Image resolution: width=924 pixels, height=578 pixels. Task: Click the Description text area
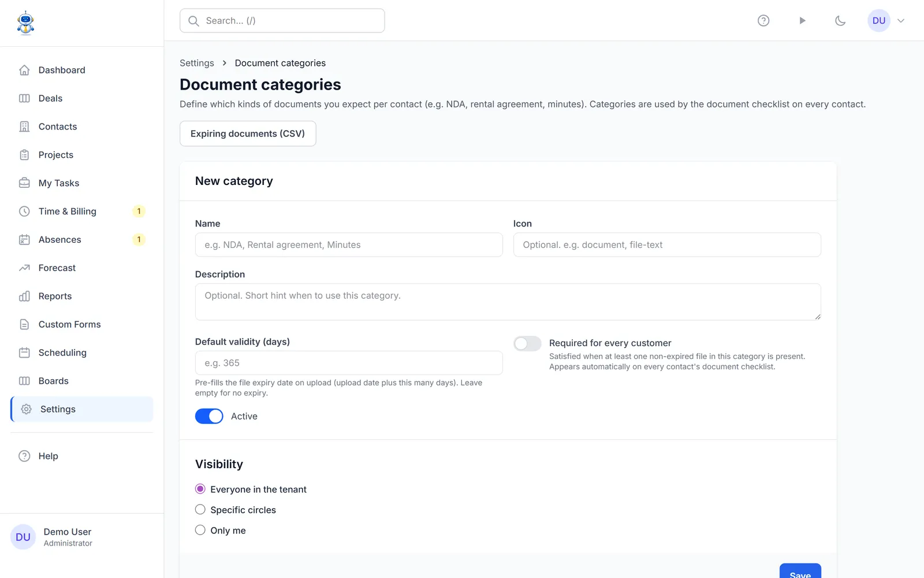tap(508, 302)
